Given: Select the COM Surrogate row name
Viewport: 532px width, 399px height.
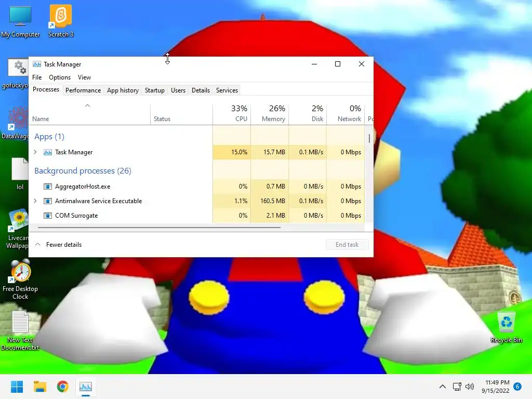Looking at the screenshot, I should 76,216.
